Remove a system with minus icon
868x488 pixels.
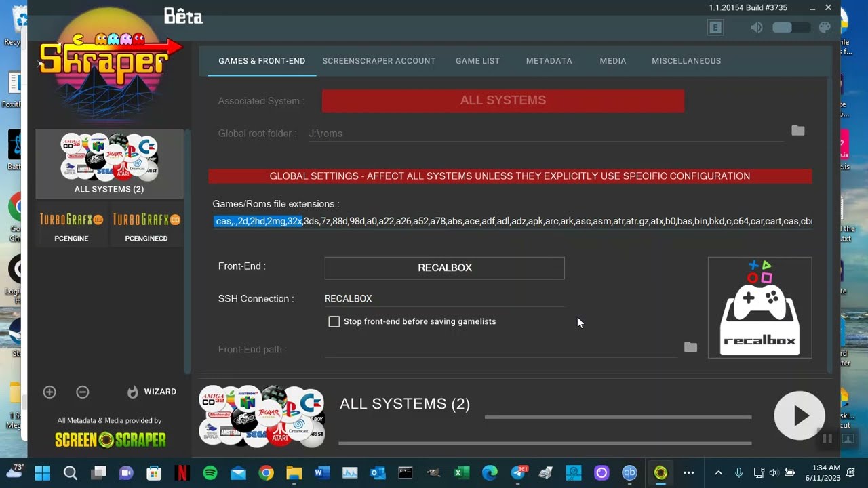(x=83, y=392)
